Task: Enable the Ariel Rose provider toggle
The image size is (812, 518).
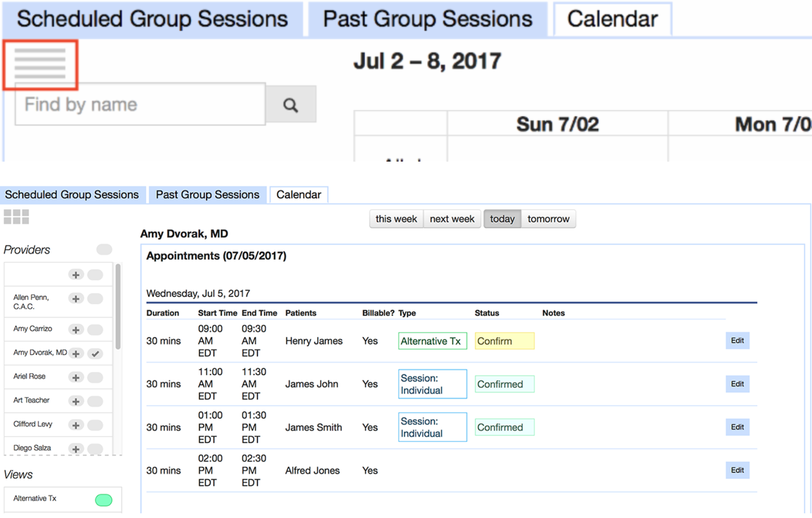Action: click(95, 378)
